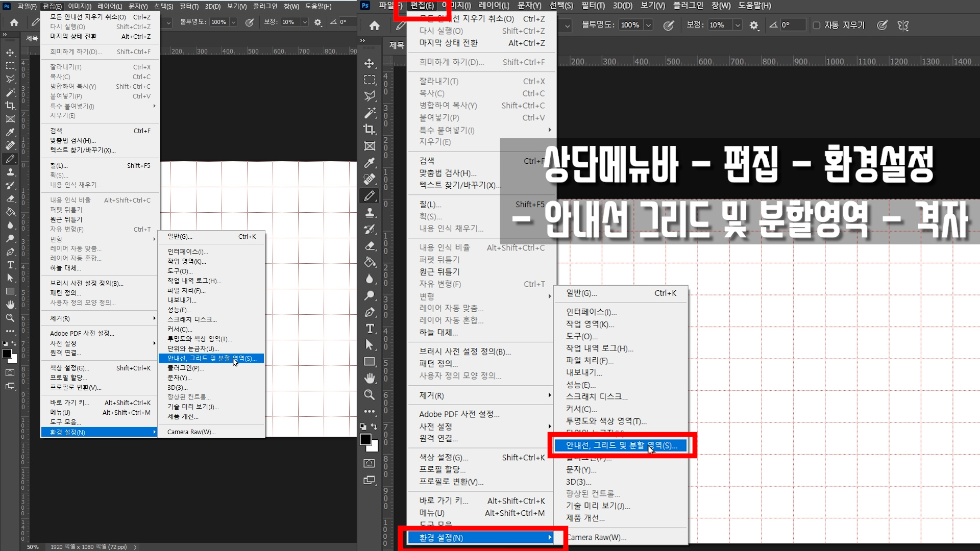Select the Move tool in the right-side toolbar
Screen dimensions: 980x551
[x=370, y=63]
